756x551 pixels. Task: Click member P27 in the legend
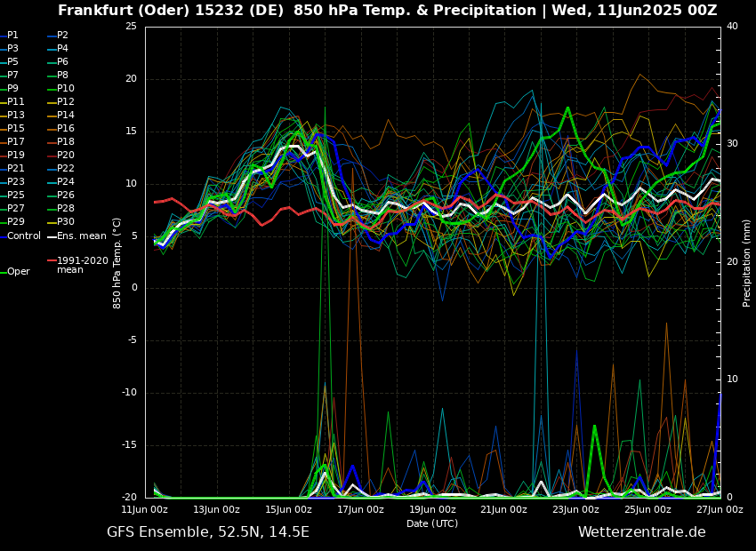pos(12,209)
